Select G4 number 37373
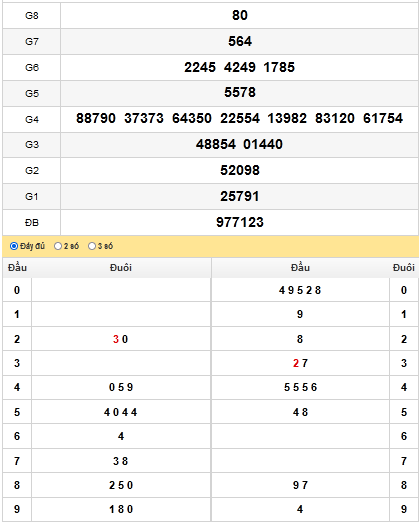Viewport: 419px width, 523px height. point(144,118)
